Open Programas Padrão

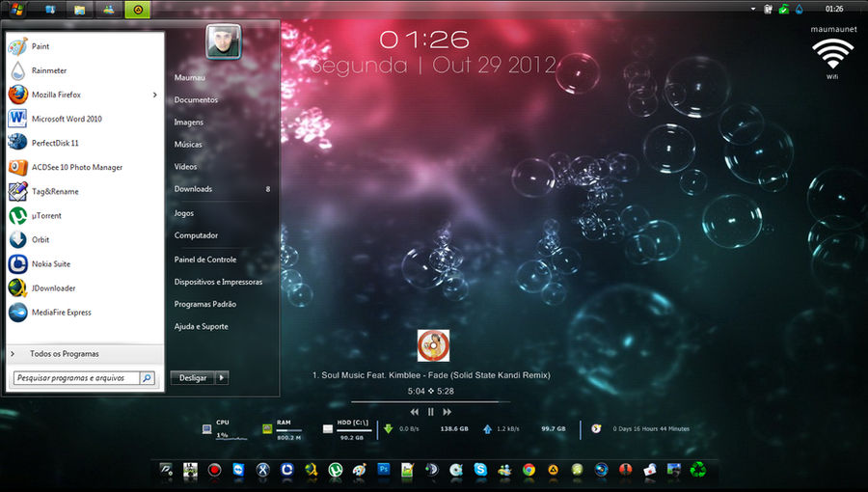[205, 304]
